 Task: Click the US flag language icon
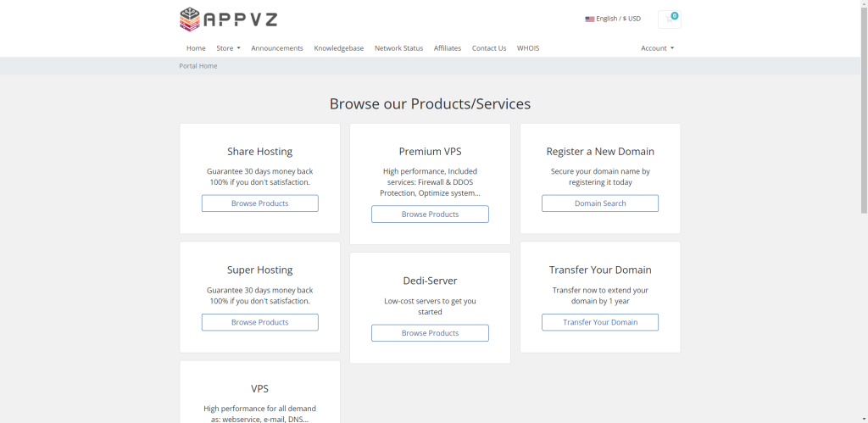tap(590, 19)
